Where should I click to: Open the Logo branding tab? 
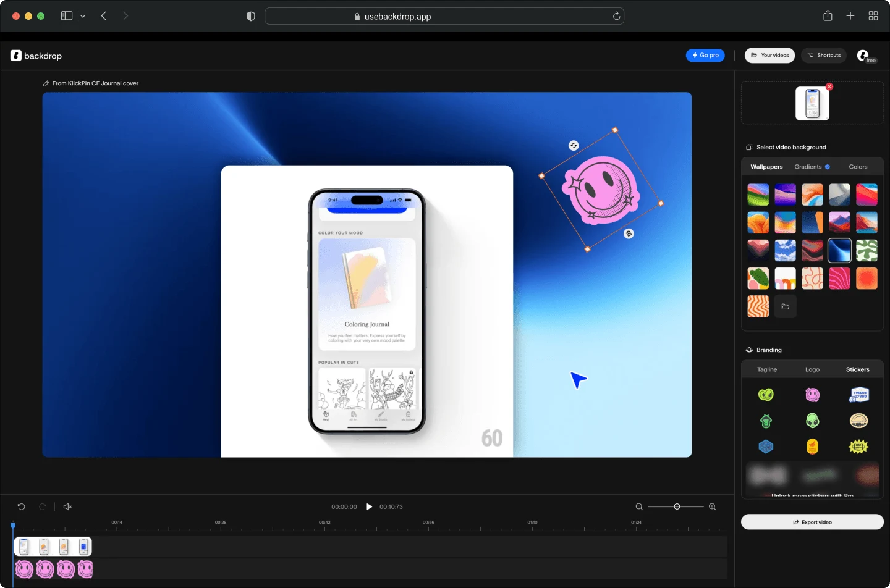pyautogui.click(x=812, y=369)
